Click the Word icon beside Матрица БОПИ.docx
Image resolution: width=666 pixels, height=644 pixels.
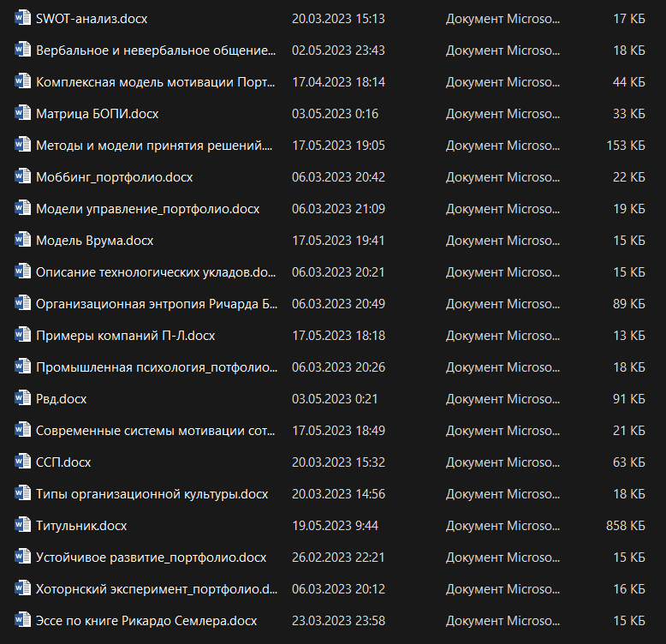(22, 114)
